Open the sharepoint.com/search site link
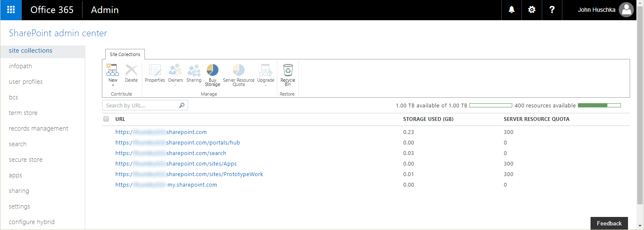The image size is (644, 230). click(x=170, y=153)
